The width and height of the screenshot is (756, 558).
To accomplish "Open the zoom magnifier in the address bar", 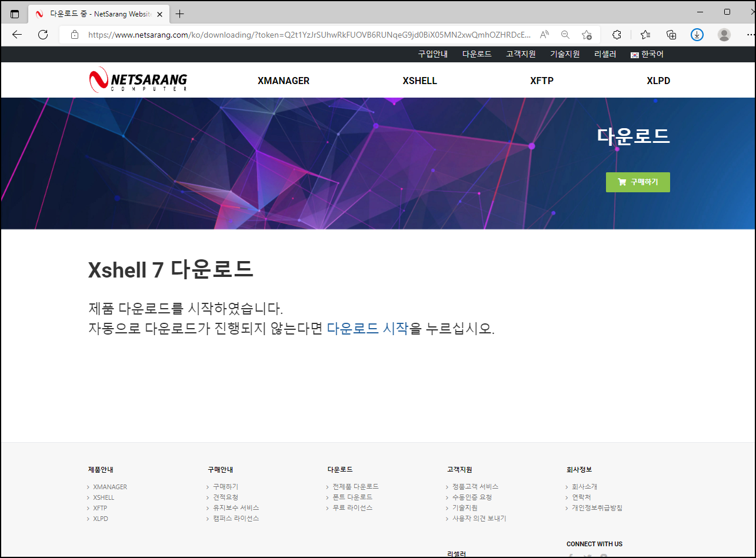I will (565, 35).
